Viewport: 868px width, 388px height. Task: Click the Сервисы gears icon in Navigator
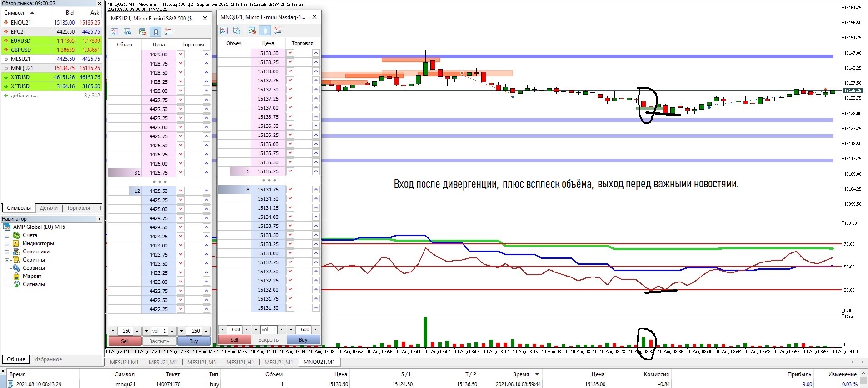pos(16,268)
